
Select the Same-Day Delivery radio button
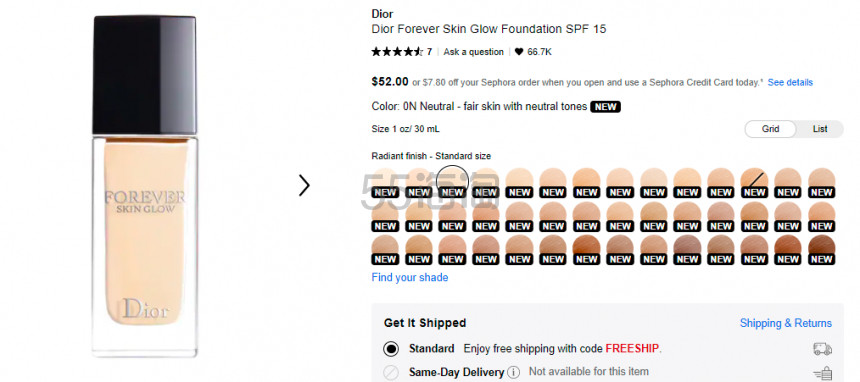tap(391, 373)
